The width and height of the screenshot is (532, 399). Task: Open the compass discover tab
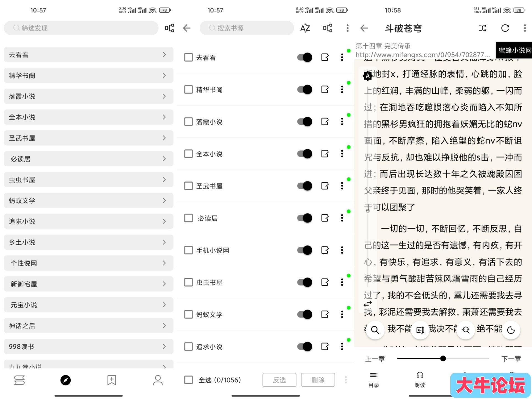coord(65,380)
